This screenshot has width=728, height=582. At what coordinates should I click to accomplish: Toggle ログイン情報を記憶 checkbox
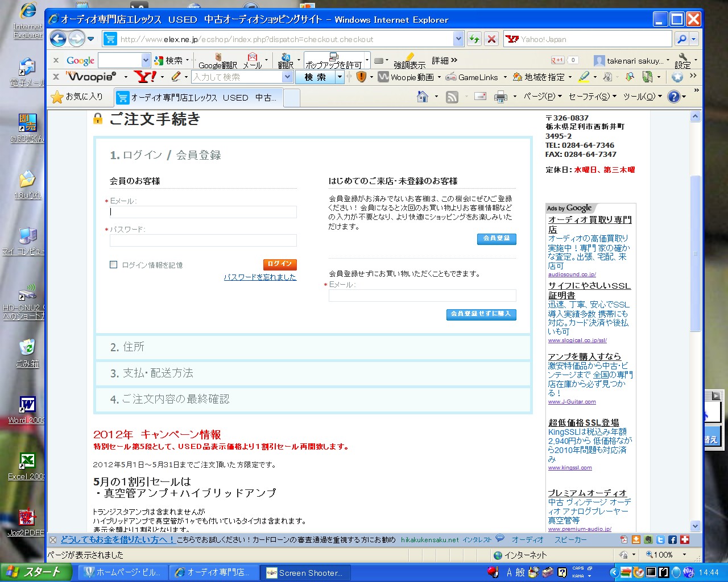point(113,265)
